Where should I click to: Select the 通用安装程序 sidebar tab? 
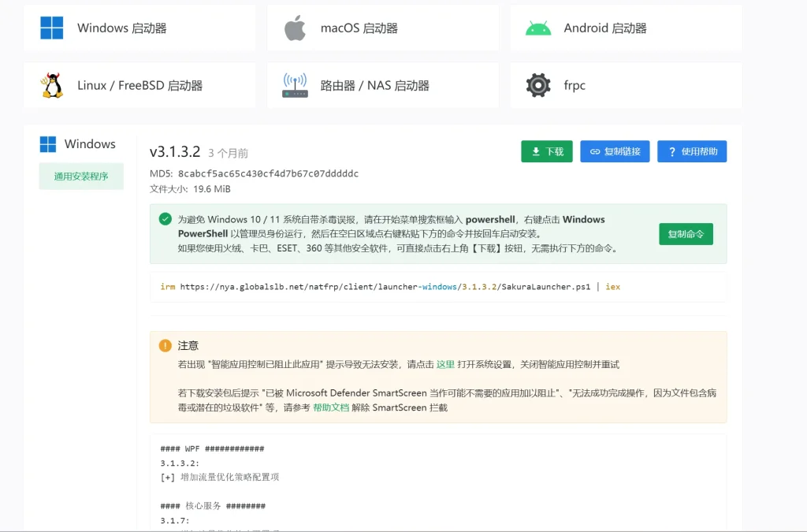(x=81, y=177)
